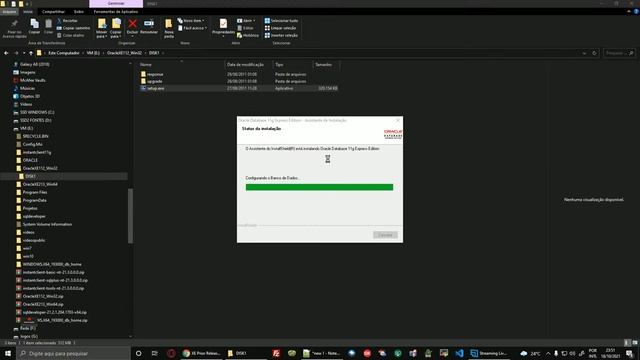Select SSD2 FONTES (D:) drive

[x=36, y=120]
